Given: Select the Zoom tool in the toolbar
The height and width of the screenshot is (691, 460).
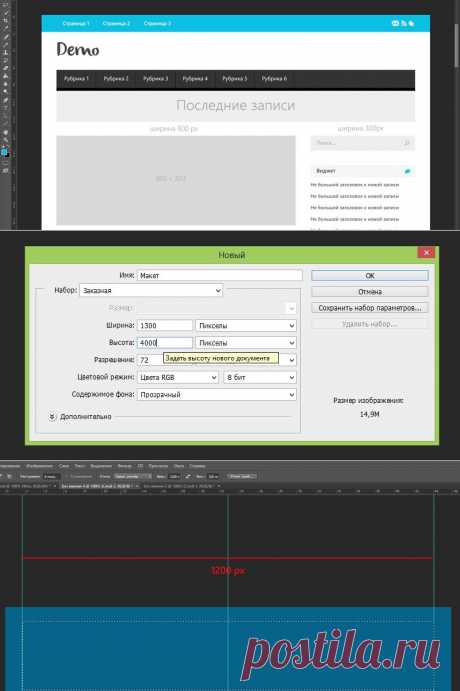Looking at the screenshot, I should click(x=6, y=140).
